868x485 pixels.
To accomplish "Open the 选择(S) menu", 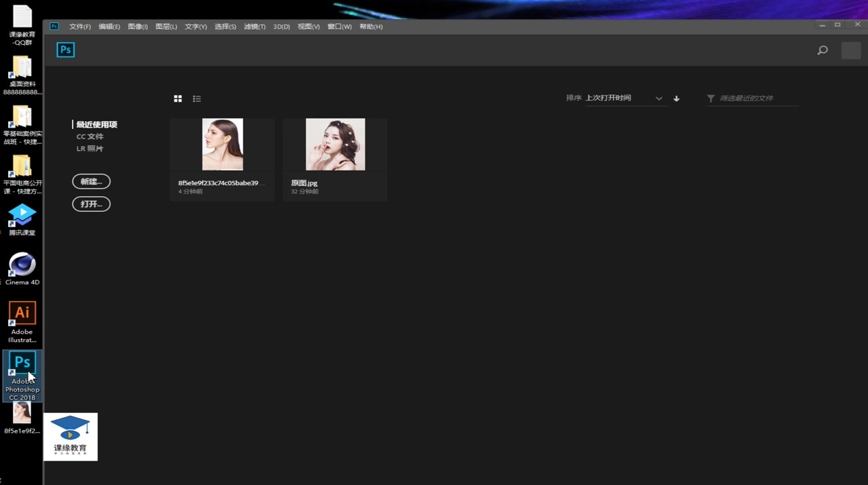I will [x=225, y=26].
